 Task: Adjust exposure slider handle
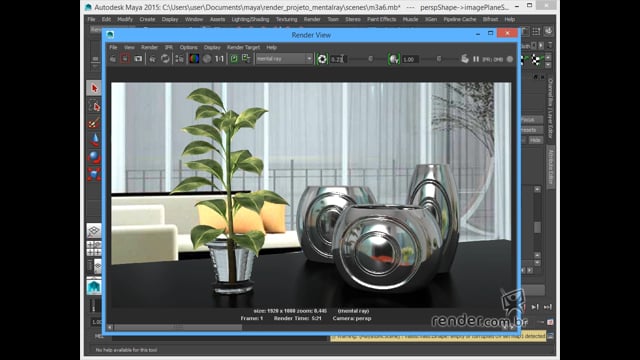tap(370, 59)
